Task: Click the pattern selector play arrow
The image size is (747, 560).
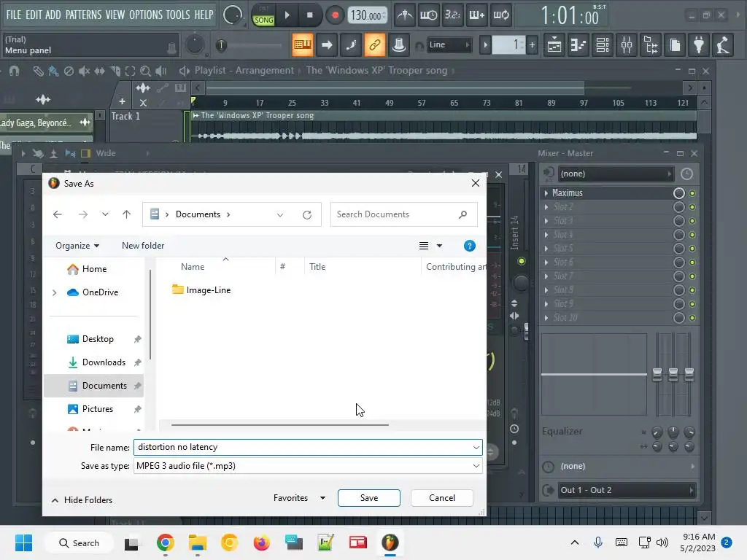Action: tap(485, 45)
